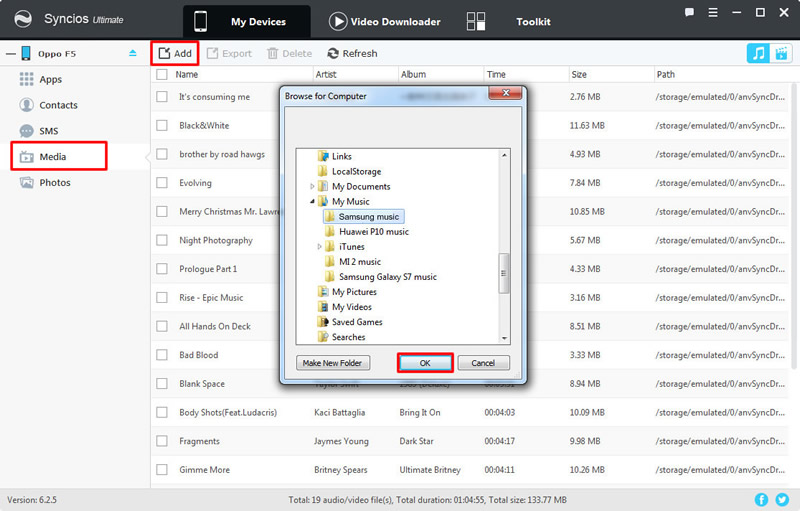Check the box for Black&White
800x511 pixels.
tap(162, 125)
